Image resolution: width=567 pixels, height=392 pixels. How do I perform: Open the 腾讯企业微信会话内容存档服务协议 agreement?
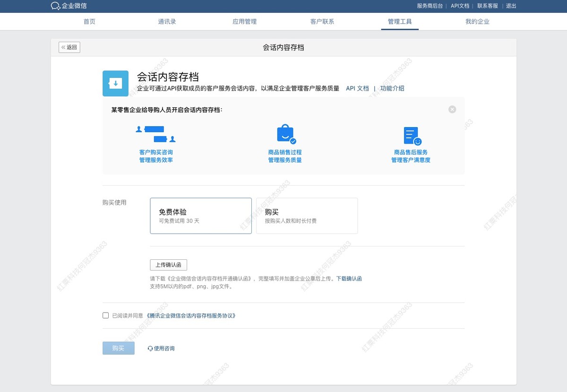pyautogui.click(x=190, y=315)
